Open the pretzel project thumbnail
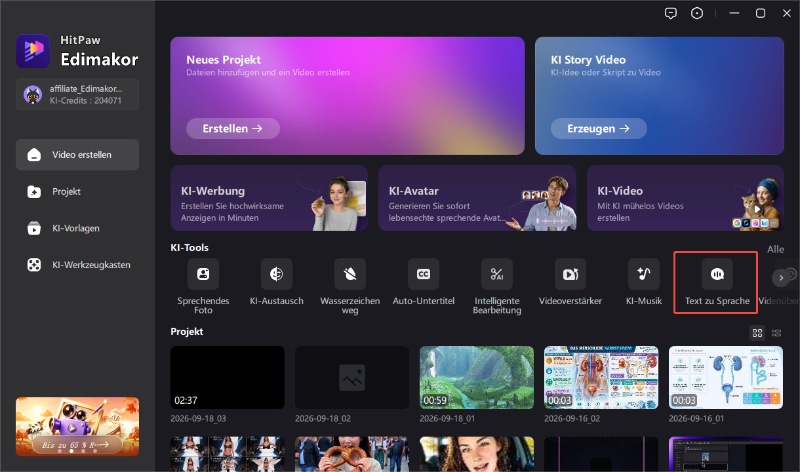The height and width of the screenshot is (472, 800). 352,454
